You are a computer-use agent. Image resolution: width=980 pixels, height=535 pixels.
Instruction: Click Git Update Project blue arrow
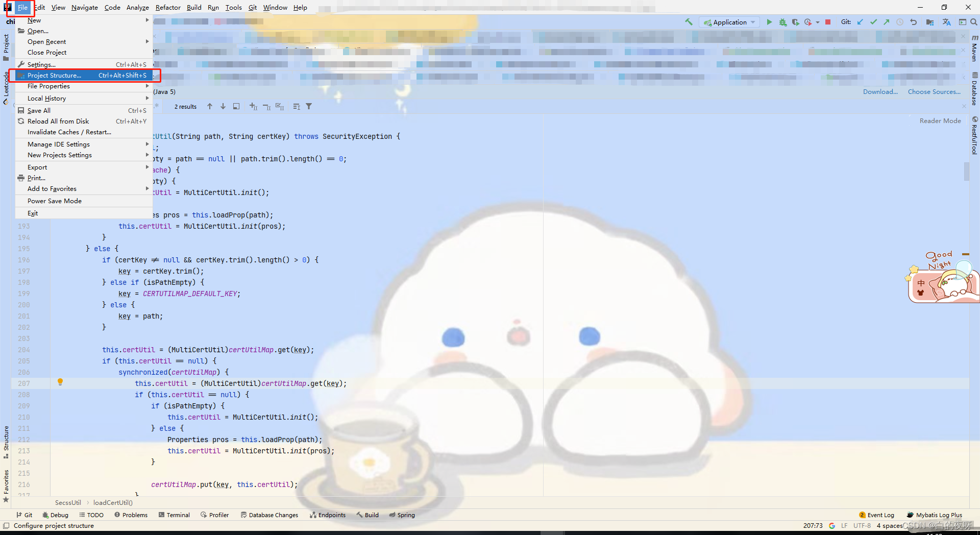(860, 22)
